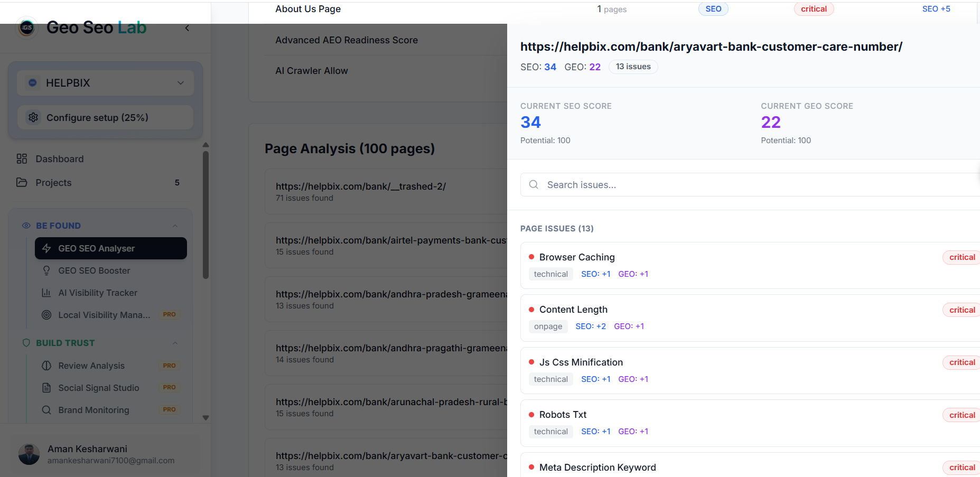
Task: Click the sidebar scrollbar thumb
Action: (206, 215)
